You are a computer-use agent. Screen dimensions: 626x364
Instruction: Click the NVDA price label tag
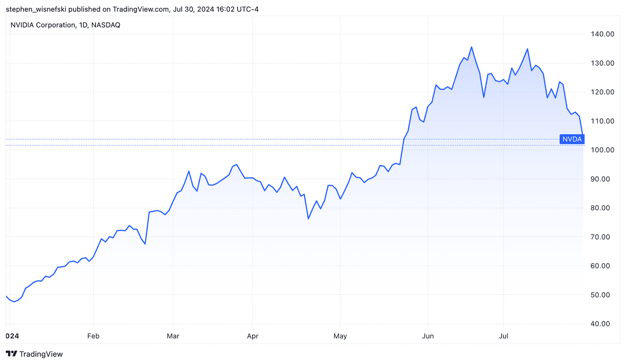point(572,139)
